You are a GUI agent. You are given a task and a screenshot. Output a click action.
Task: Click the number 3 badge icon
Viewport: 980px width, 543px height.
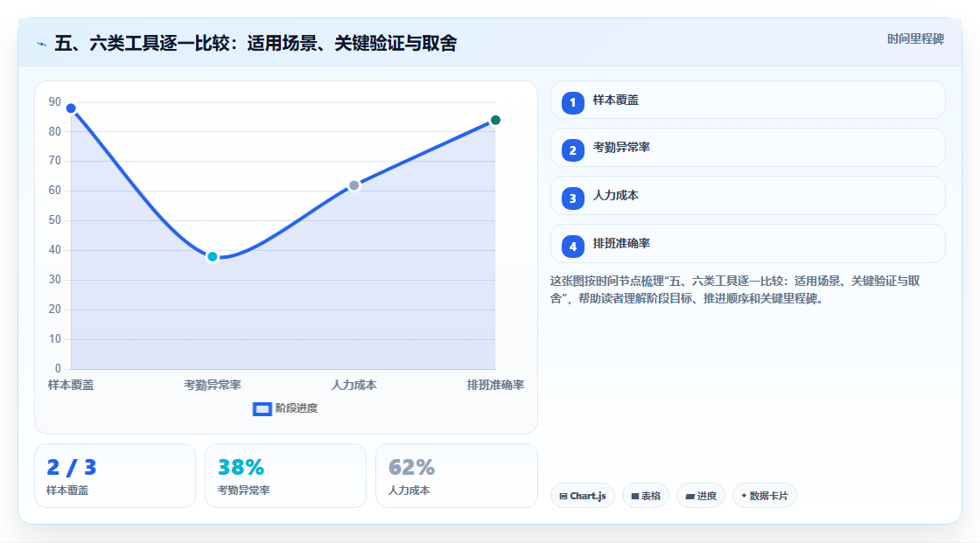[572, 198]
